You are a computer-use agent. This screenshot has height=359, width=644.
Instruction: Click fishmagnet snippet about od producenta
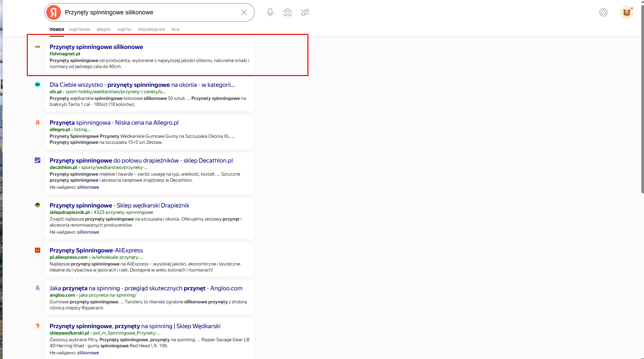coord(149,63)
